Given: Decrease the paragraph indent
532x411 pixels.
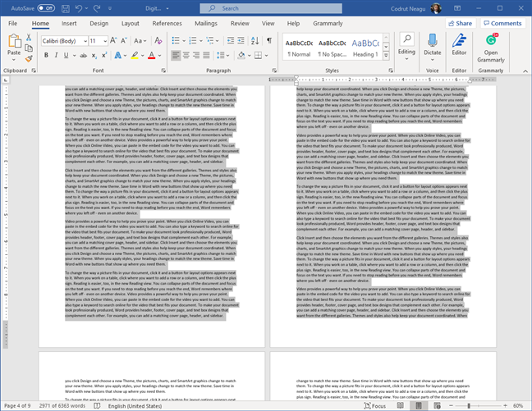Looking at the screenshot, I should 231,41.
